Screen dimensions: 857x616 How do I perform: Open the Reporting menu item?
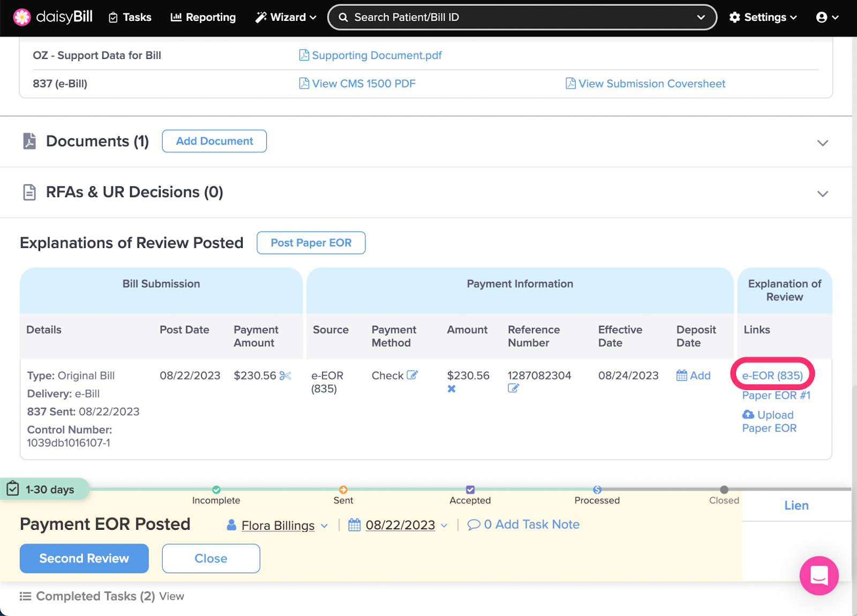(203, 17)
